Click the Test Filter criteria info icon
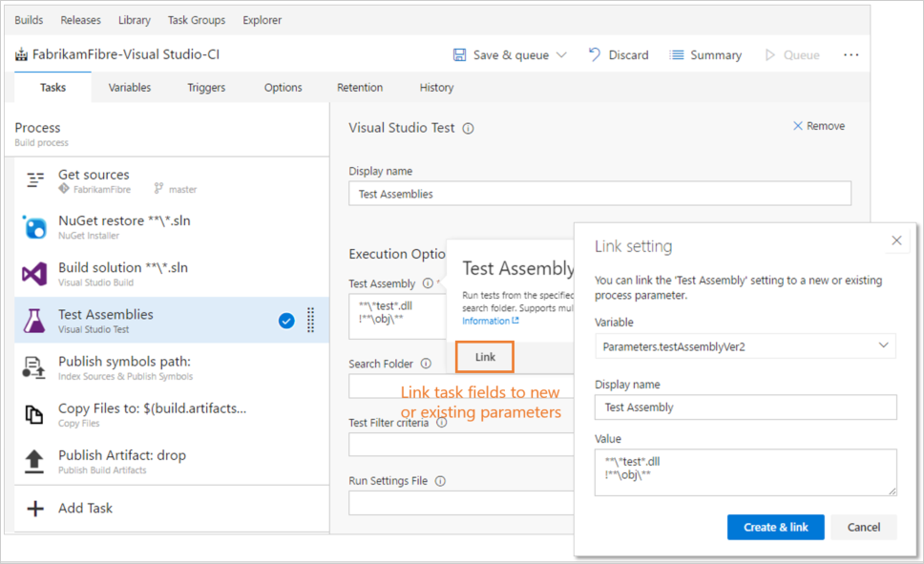Image resolution: width=924 pixels, height=564 pixels. tap(441, 423)
